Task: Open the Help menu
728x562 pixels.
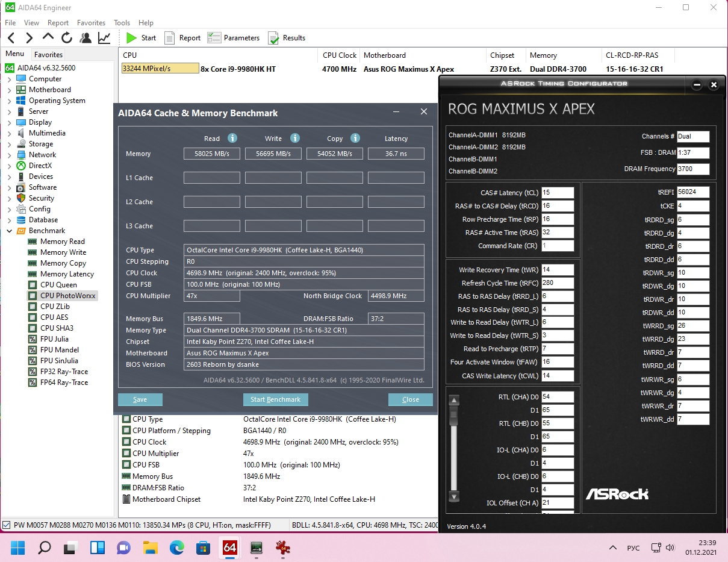Action: [146, 23]
